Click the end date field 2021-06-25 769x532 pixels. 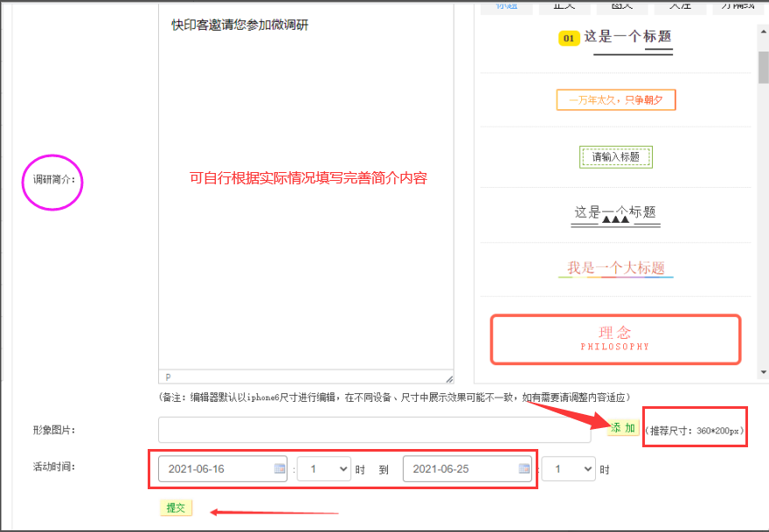[x=459, y=469]
